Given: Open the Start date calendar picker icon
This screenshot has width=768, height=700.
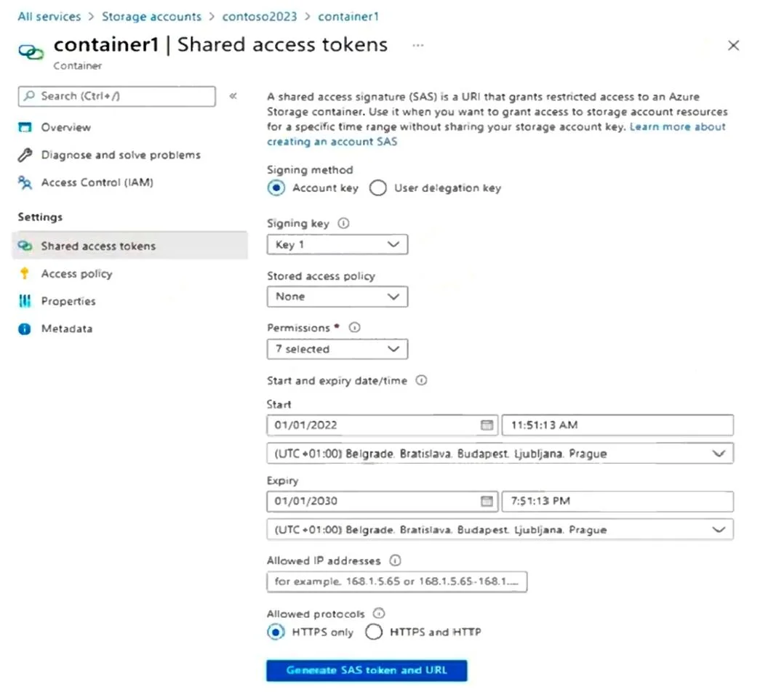Looking at the screenshot, I should [x=487, y=425].
